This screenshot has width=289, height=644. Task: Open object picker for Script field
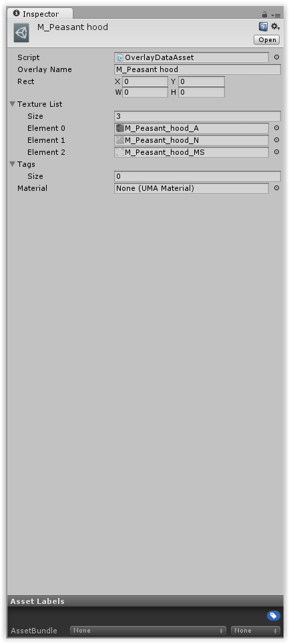pyautogui.click(x=277, y=57)
